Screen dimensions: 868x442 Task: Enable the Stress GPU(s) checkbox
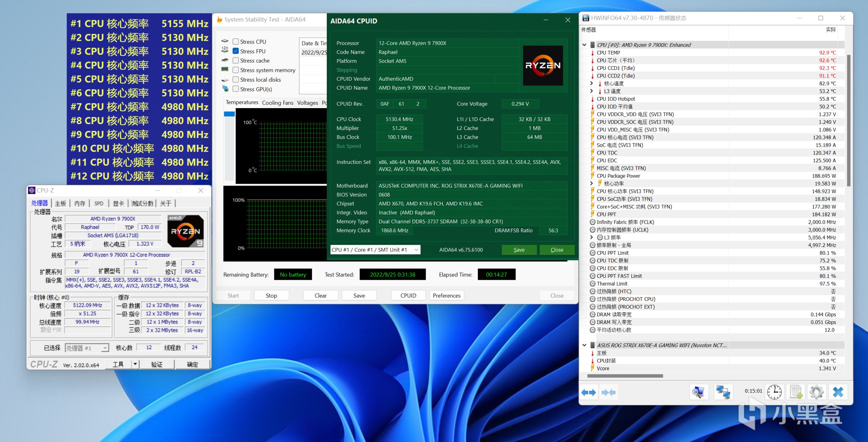pos(236,89)
